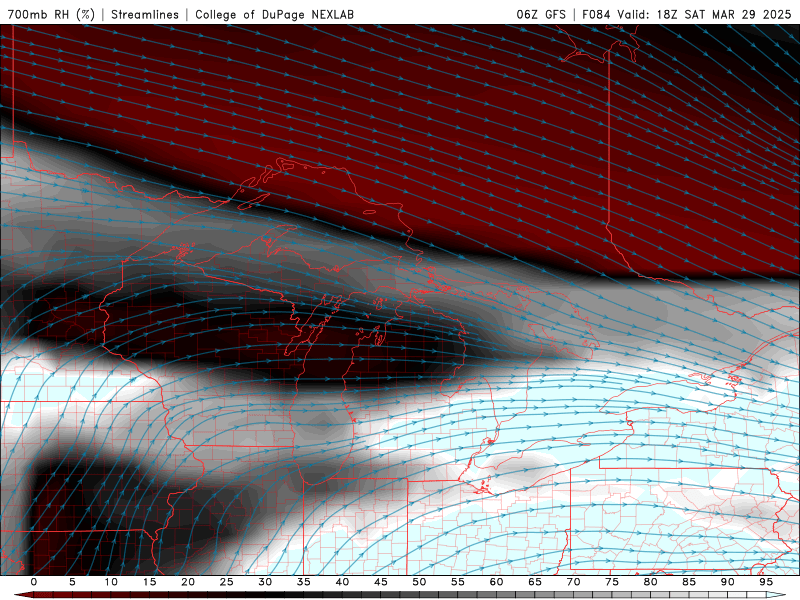Image resolution: width=800 pixels, height=600 pixels.
Task: Click 'College of DuPage NEXLAB' header text
Action: click(274, 14)
